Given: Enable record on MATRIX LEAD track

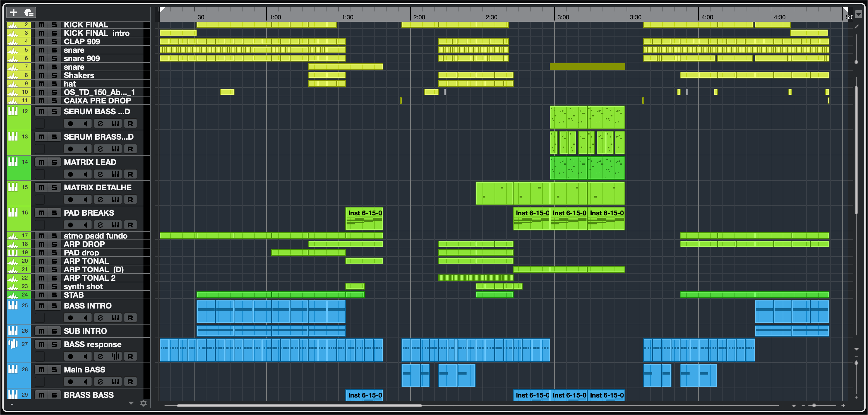Looking at the screenshot, I should [x=71, y=174].
